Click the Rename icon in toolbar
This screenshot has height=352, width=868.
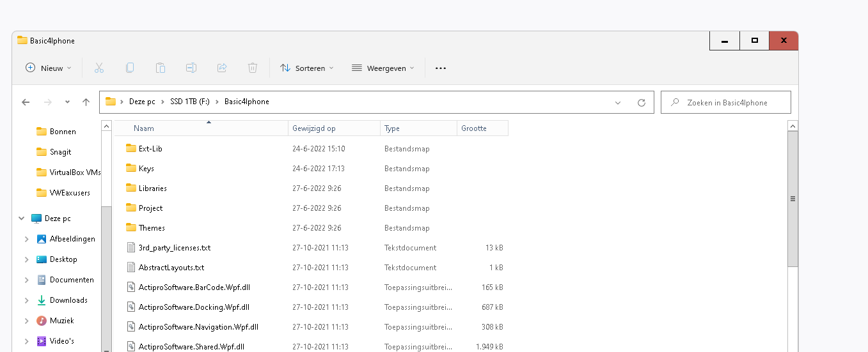tap(191, 68)
